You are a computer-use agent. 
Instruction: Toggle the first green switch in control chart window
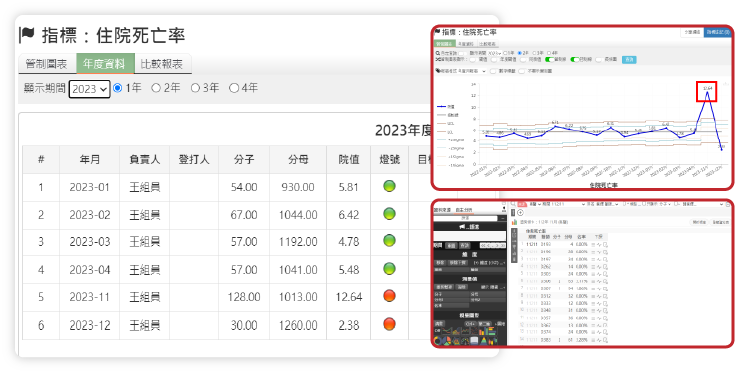tap(549, 60)
